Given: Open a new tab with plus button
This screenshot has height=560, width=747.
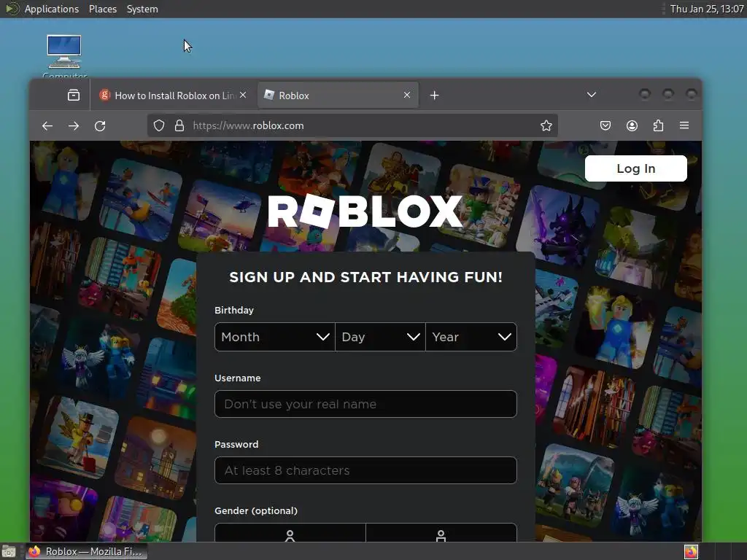Looking at the screenshot, I should pos(434,96).
